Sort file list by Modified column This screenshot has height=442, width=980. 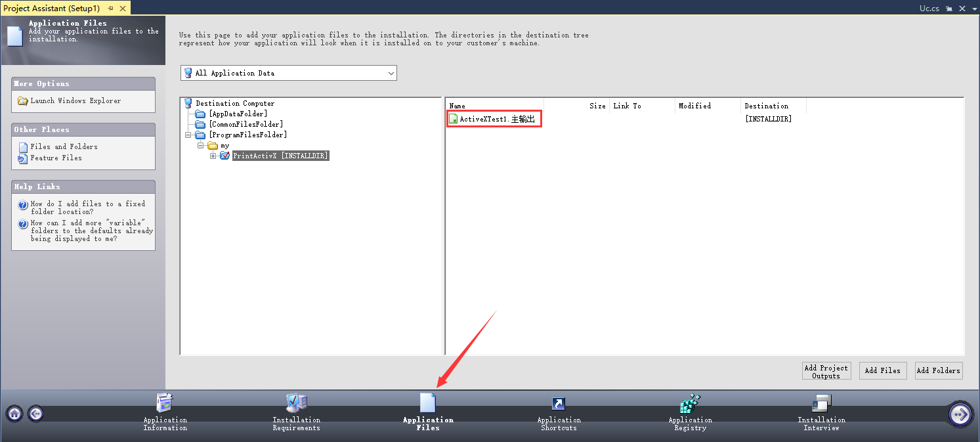(708, 106)
